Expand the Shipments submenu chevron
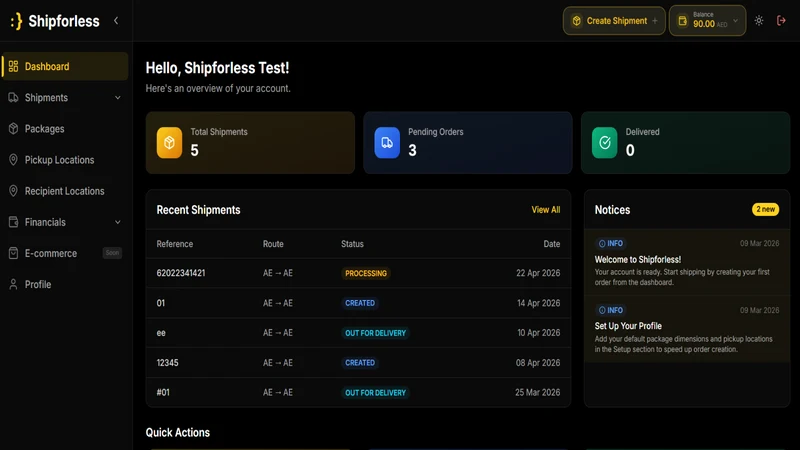This screenshot has width=800, height=450. point(118,97)
